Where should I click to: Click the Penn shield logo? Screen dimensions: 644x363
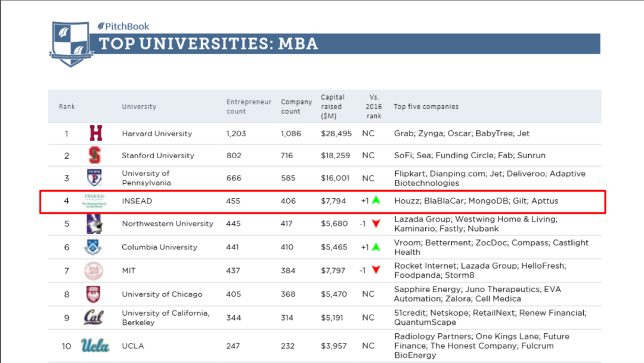[x=95, y=177]
